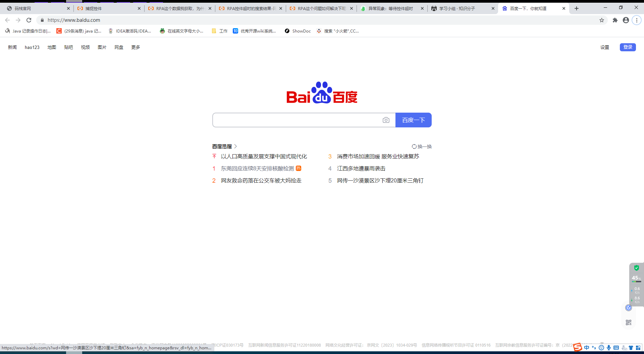Click footer 互联网新闻信息服务许可证 text
Screen dimensions: 644x354
tap(284, 345)
